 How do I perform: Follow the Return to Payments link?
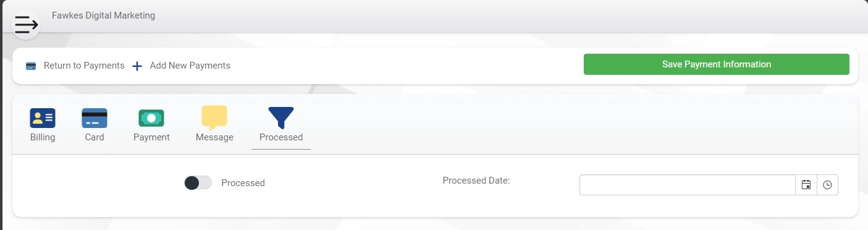(84, 66)
